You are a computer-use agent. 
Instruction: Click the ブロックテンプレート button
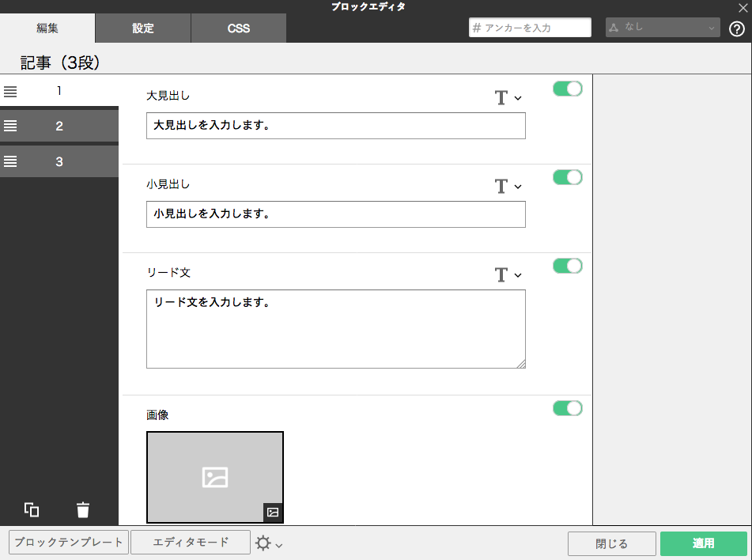[69, 543]
